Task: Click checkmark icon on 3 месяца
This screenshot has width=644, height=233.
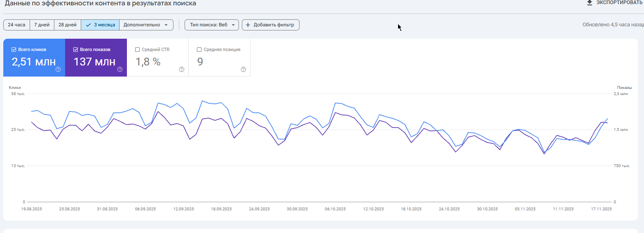Action: coord(88,25)
